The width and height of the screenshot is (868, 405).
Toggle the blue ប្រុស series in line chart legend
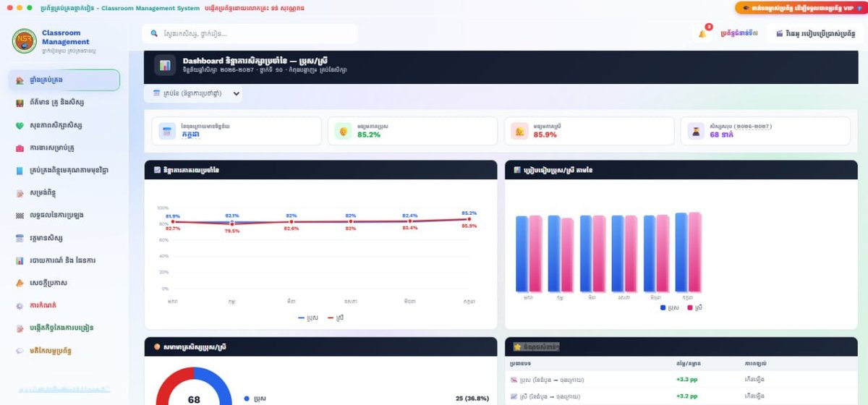(x=307, y=317)
